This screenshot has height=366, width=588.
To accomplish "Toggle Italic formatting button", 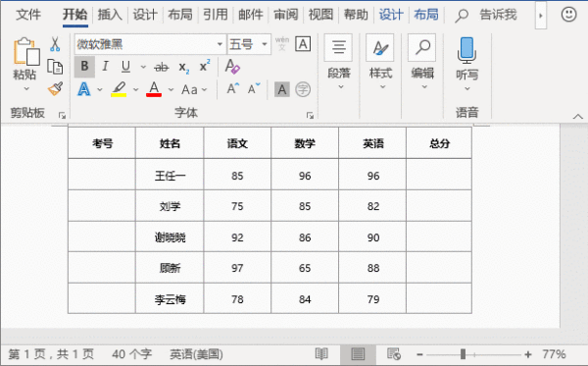I will click(x=106, y=67).
